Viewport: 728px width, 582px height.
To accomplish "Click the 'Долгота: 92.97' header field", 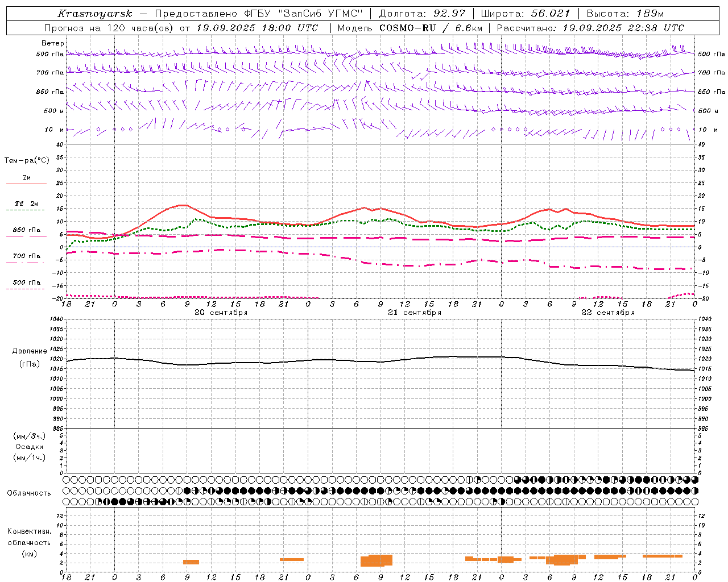I will [x=422, y=14].
